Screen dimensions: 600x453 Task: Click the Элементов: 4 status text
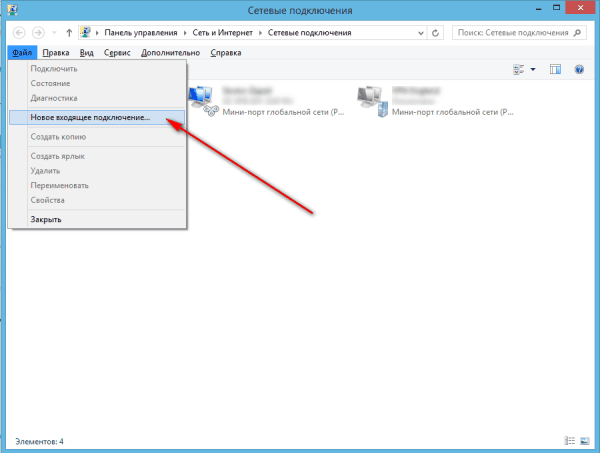coord(39,442)
